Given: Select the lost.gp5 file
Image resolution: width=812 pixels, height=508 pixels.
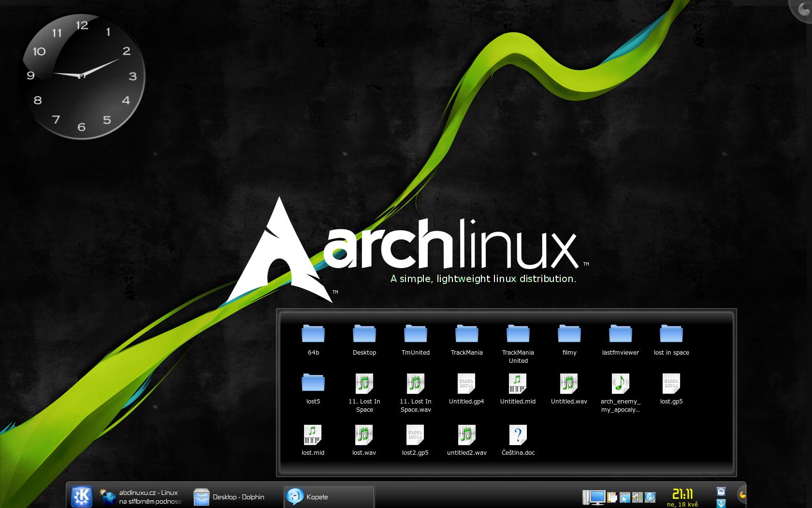Looking at the screenshot, I should (x=671, y=389).
